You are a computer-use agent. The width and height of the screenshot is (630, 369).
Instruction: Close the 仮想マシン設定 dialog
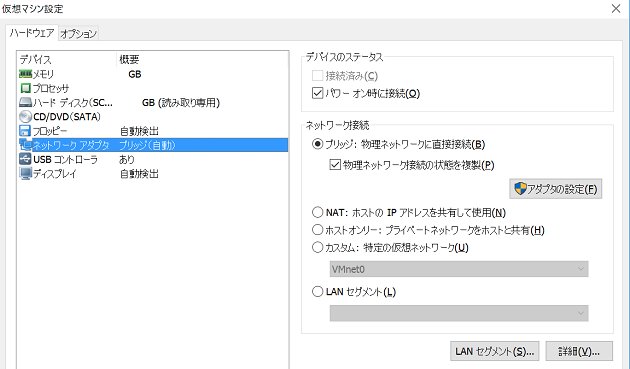pos(616,8)
